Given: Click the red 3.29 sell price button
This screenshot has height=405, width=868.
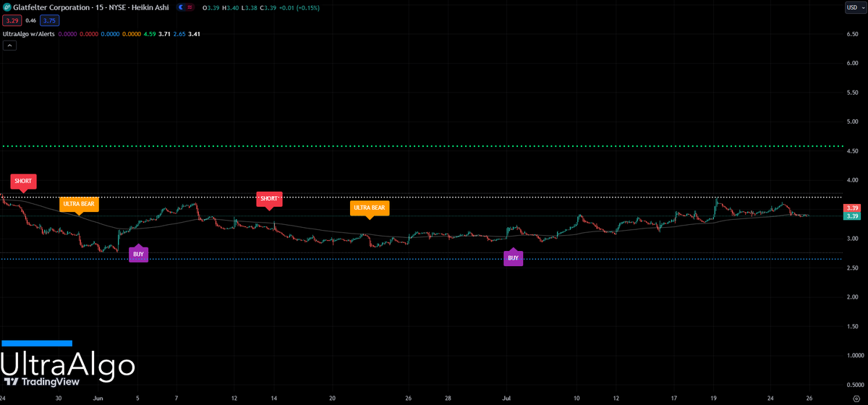Looking at the screenshot, I should coord(12,21).
